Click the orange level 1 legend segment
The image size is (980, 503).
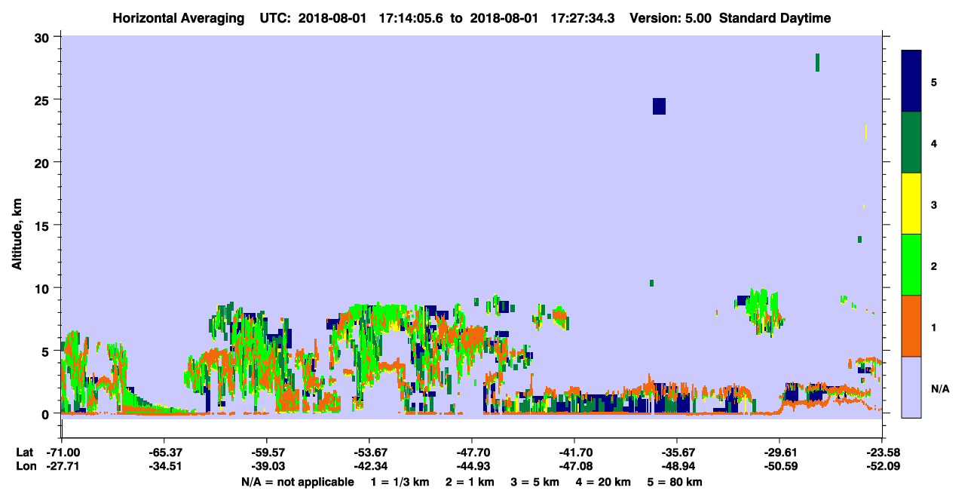click(x=911, y=326)
